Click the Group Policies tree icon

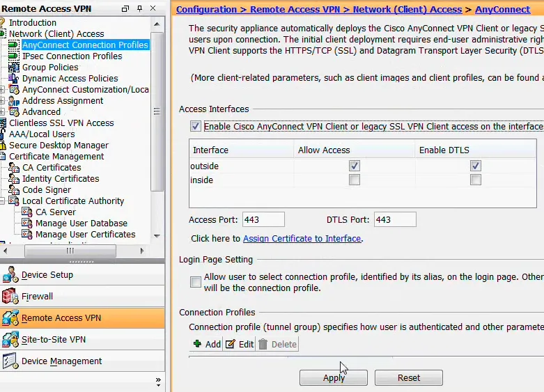14,68
